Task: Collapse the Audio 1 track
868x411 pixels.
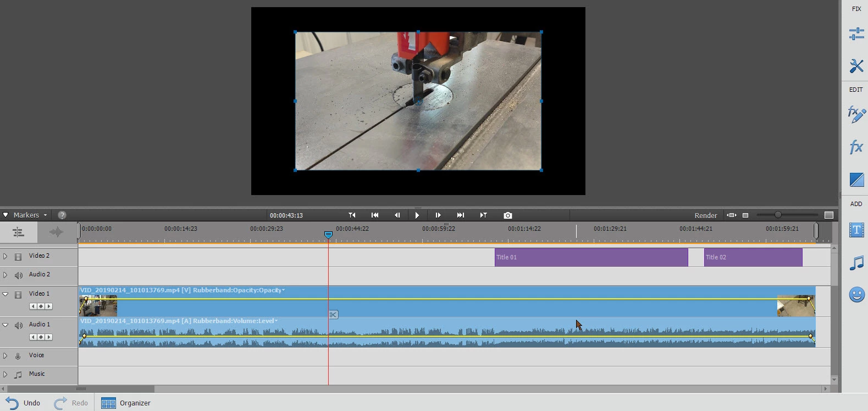Action: click(x=5, y=325)
